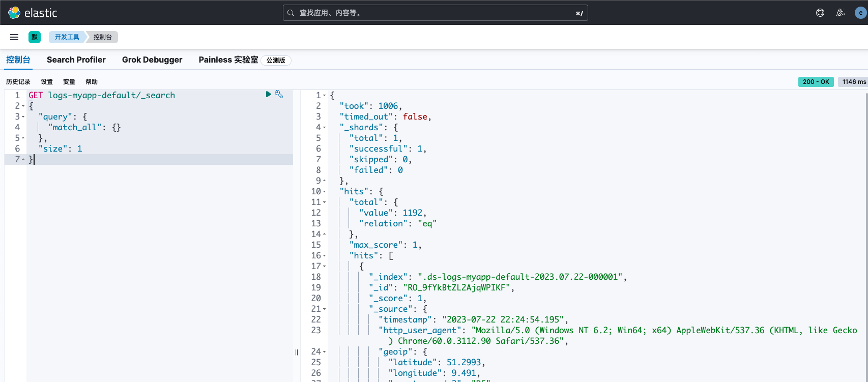Collapse the geoip fold on line 24
The width and height of the screenshot is (868, 382).
tap(324, 352)
